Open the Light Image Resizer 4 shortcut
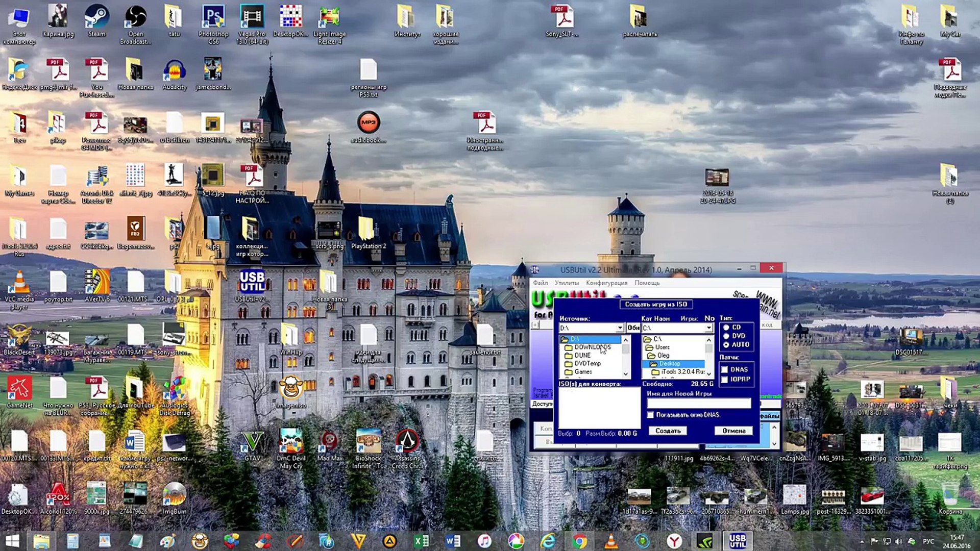Viewport: 980px width, 551px height. coord(329,24)
